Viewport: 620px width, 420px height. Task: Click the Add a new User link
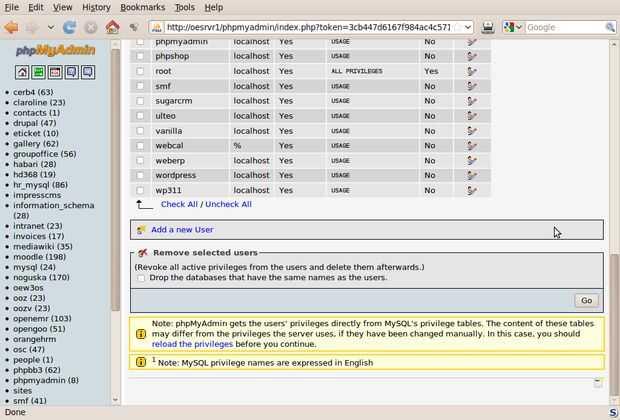(x=182, y=230)
